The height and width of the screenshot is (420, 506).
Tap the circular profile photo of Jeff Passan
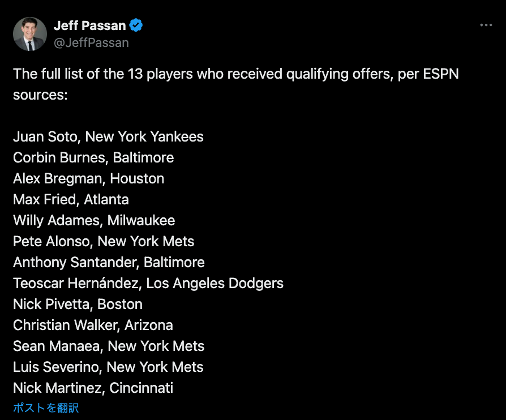coord(29,33)
